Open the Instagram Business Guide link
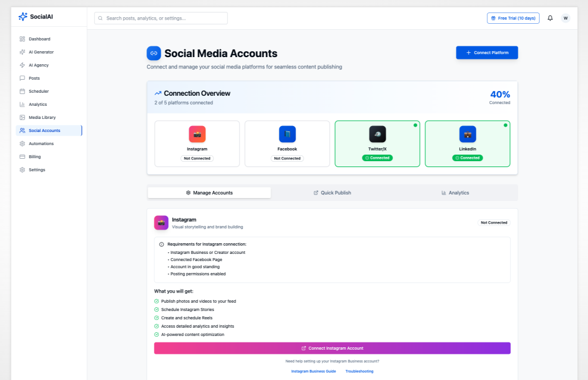The height and width of the screenshot is (380, 588). tap(314, 370)
